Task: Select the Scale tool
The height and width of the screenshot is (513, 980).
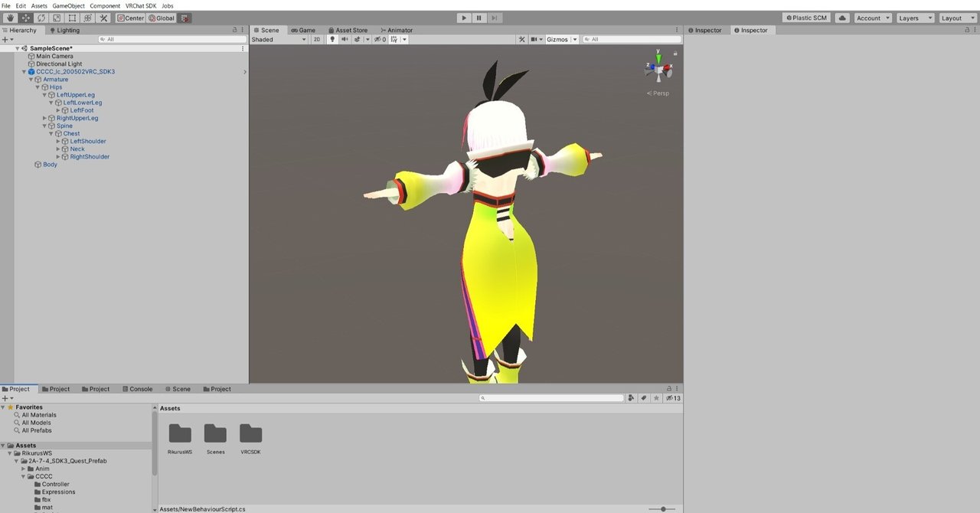Action: 55,18
